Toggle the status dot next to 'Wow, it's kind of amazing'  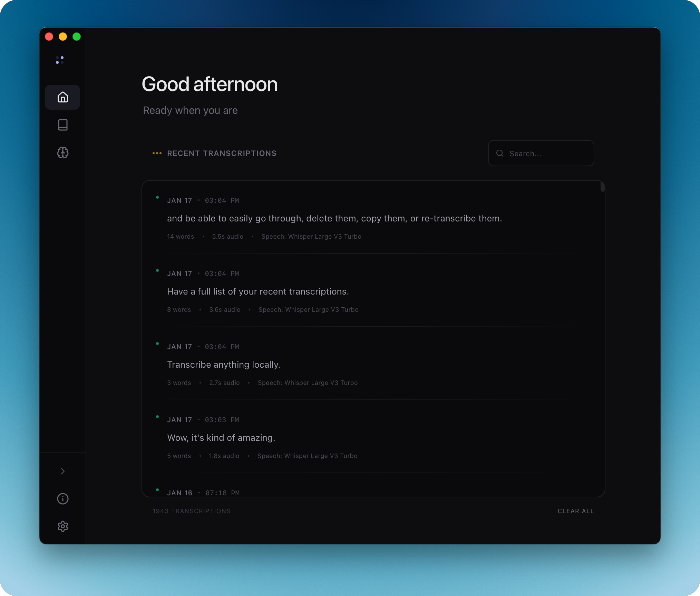pyautogui.click(x=158, y=416)
